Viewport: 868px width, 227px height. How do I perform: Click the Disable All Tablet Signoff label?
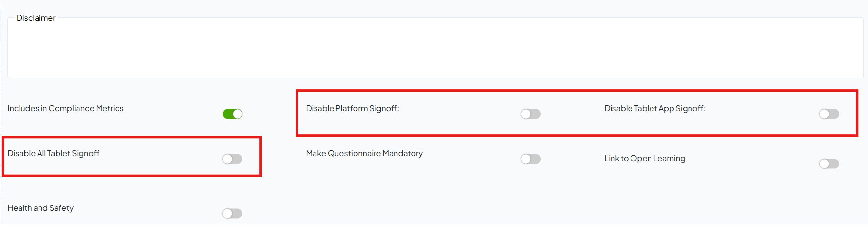pyautogui.click(x=53, y=153)
